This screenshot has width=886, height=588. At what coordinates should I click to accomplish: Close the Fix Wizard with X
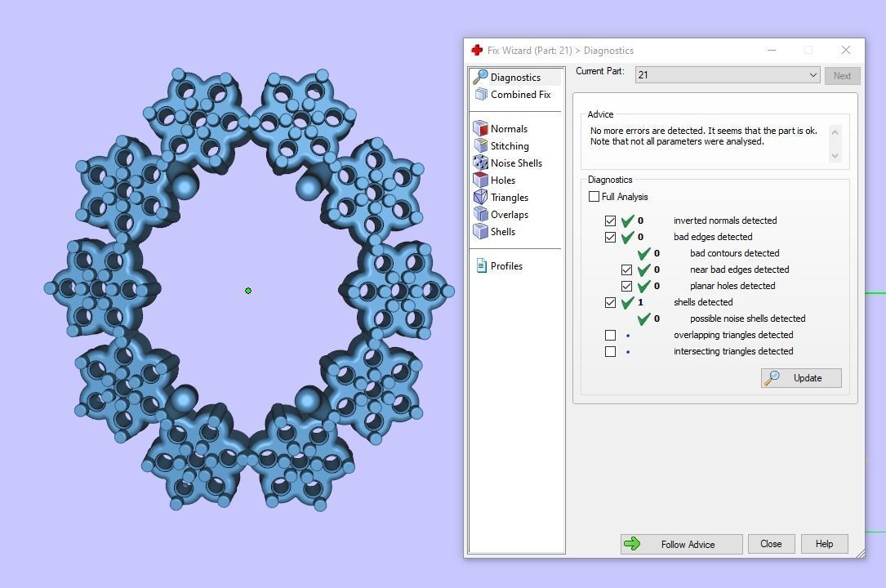(846, 51)
